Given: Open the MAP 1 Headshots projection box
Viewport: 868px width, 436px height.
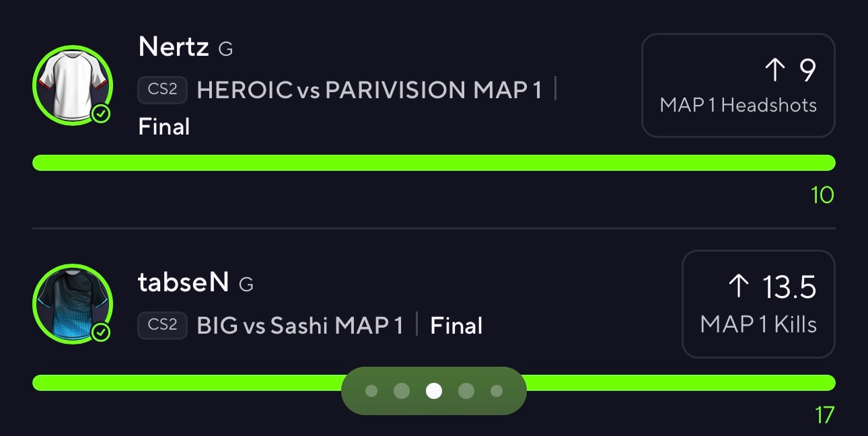Looking at the screenshot, I should click(x=738, y=85).
